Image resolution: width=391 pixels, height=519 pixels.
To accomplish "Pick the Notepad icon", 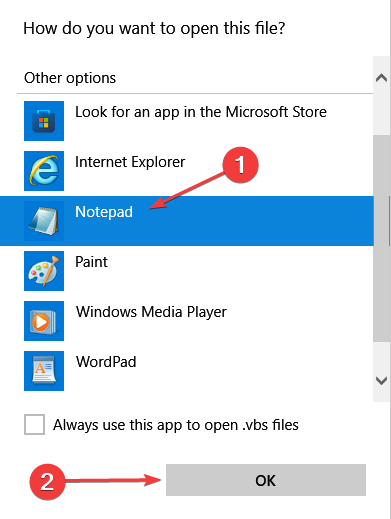I will click(44, 221).
